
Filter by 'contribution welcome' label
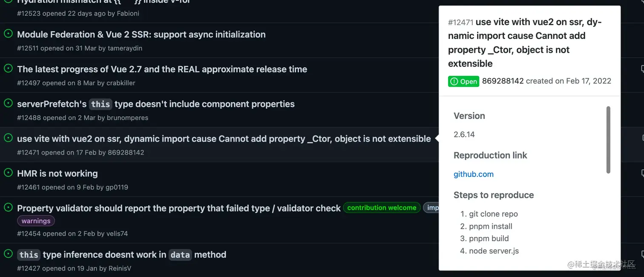(382, 208)
